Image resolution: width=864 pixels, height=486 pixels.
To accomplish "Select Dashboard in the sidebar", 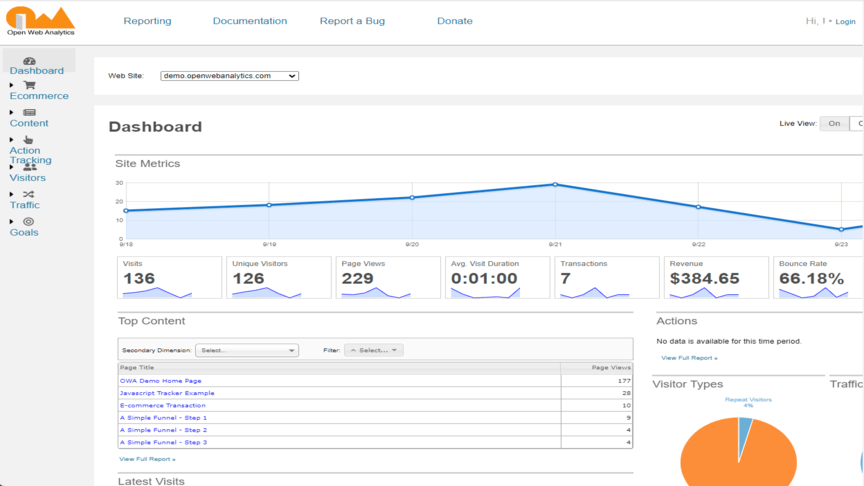I will point(36,71).
